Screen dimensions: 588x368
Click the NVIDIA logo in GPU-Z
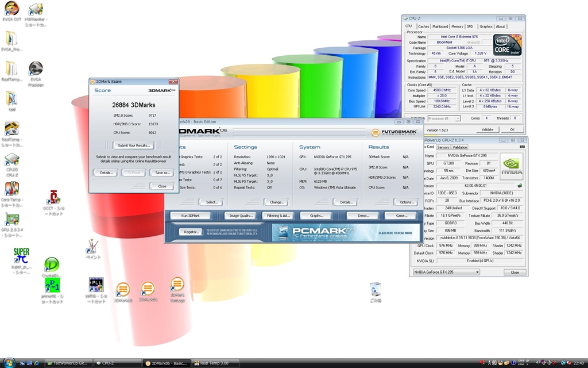[512, 167]
